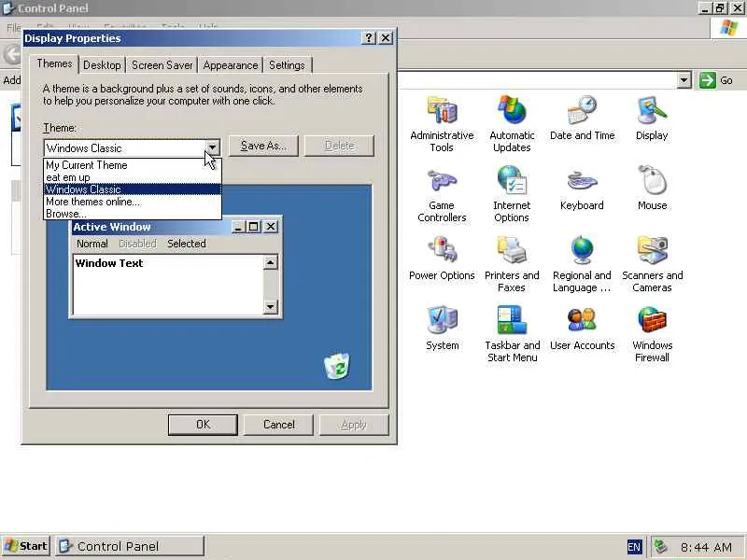747x560 pixels.
Task: Open the Keyboard icon
Action: coord(582,189)
